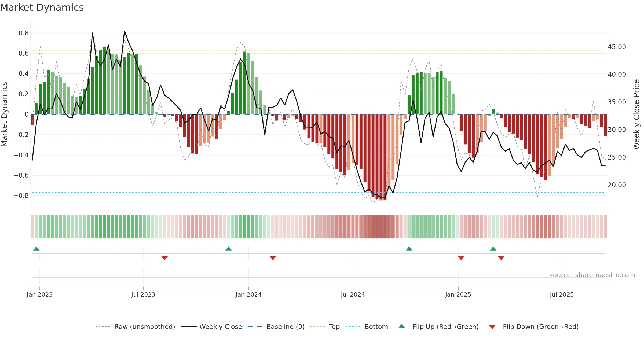The height and width of the screenshot is (362, 644).
Task: Click the Jul 2025 x-axis label
Action: 562,294
